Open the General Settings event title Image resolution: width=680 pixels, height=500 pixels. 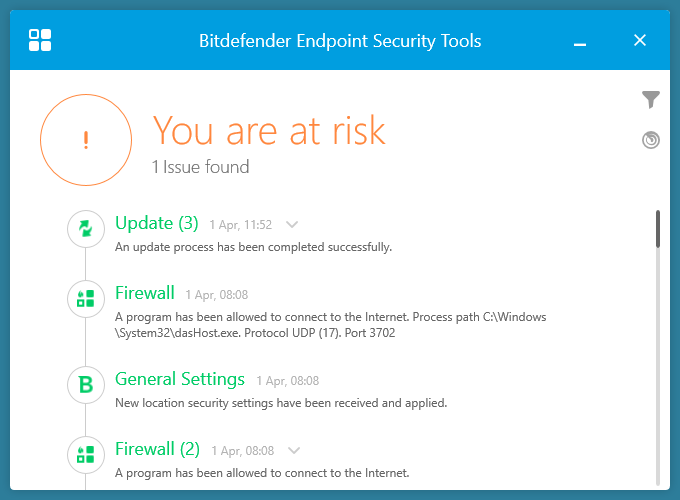180,379
